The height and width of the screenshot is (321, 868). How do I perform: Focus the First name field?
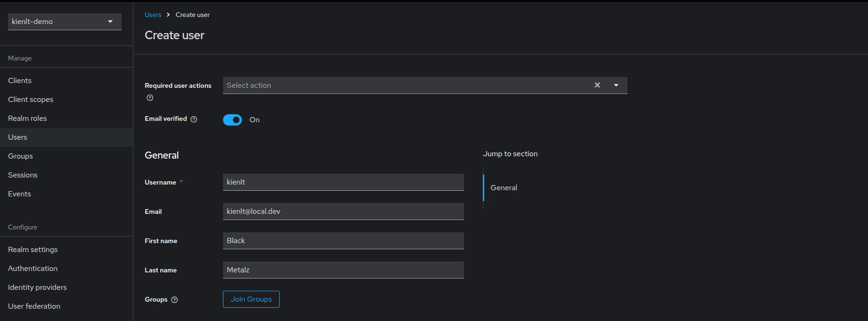[x=343, y=241]
